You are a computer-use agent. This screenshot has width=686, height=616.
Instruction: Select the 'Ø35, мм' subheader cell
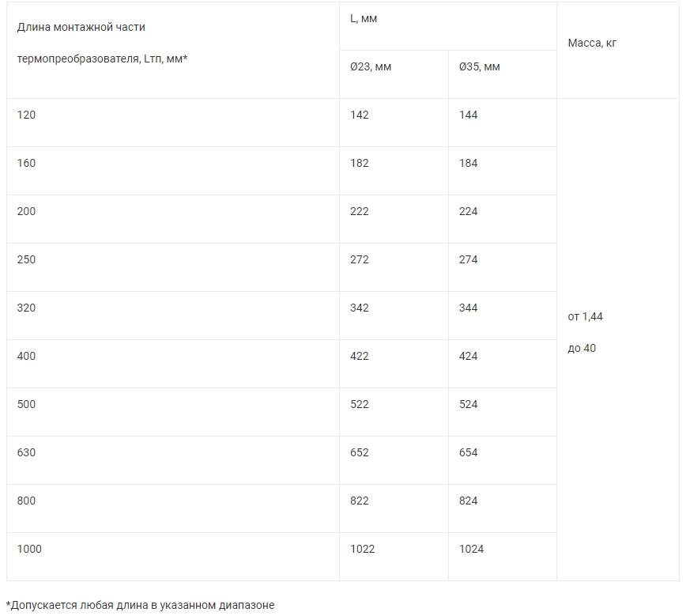pyautogui.click(x=480, y=66)
